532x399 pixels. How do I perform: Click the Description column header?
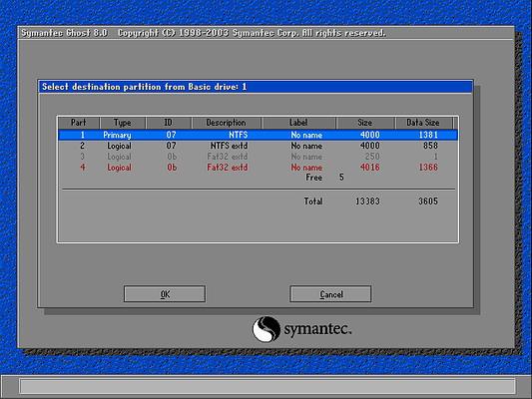click(x=227, y=123)
